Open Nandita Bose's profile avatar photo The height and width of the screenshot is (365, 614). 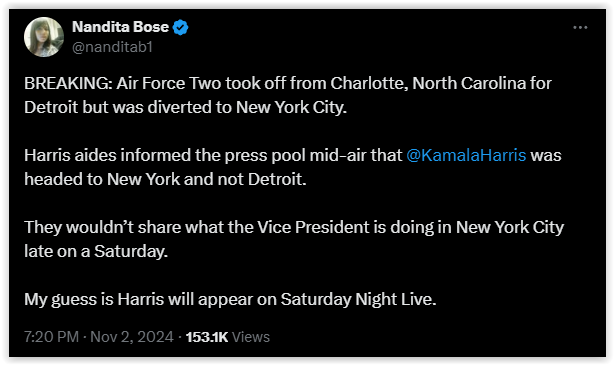[44, 37]
